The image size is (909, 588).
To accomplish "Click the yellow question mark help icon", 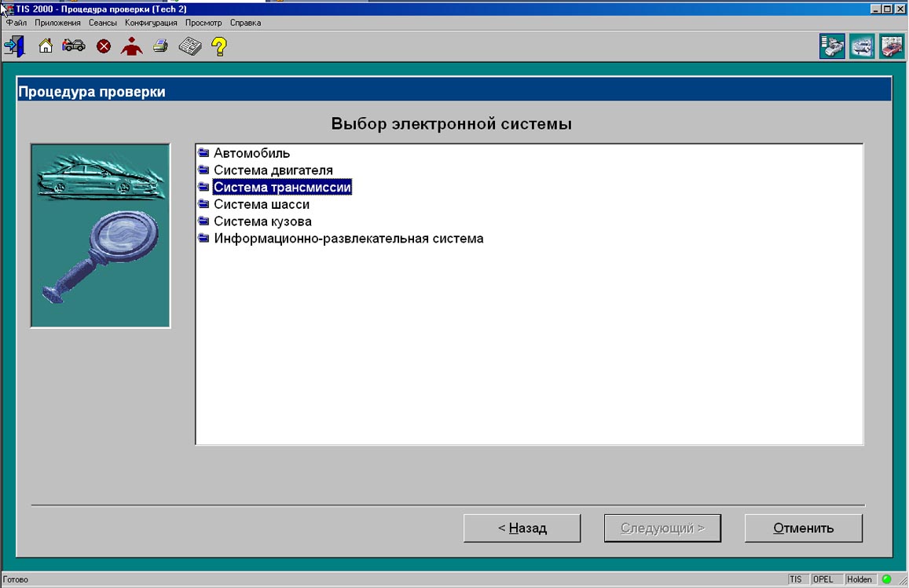I will [x=219, y=46].
